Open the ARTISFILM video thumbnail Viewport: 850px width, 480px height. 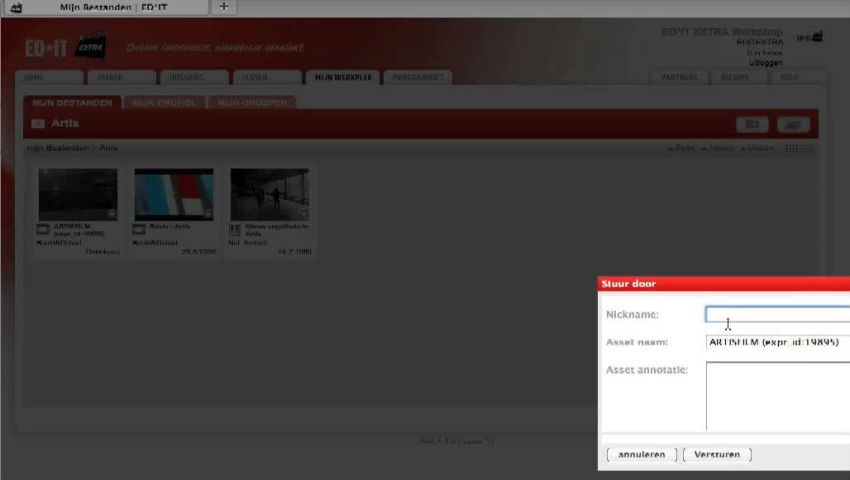point(78,194)
